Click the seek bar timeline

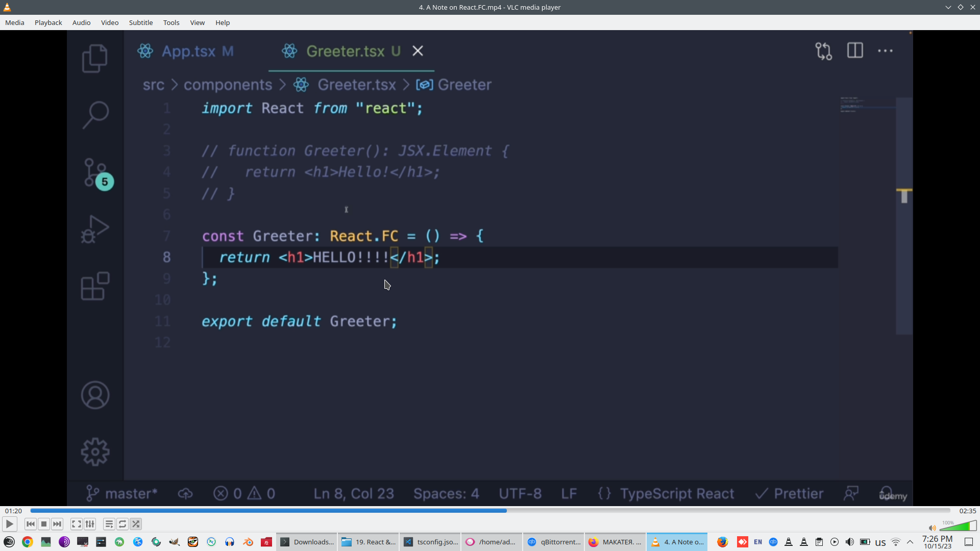490,510
